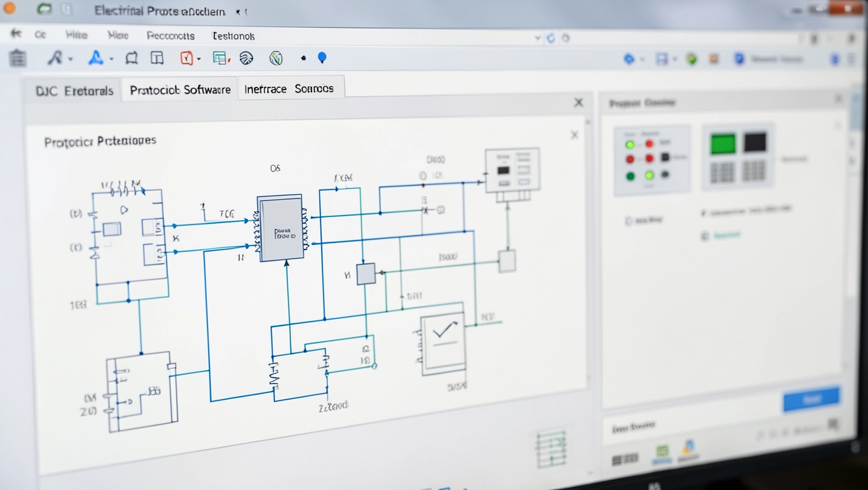This screenshot has height=490, width=868.
Task: Click the back arrow in menu bar
Action: coord(15,34)
